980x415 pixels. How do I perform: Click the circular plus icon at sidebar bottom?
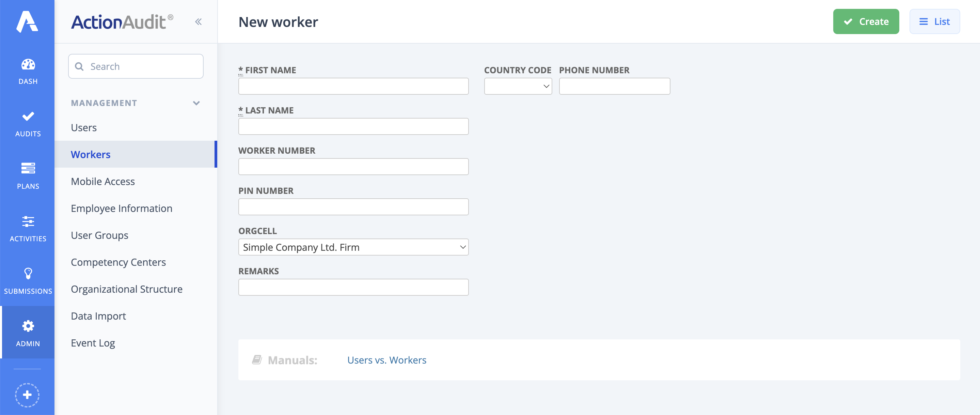pyautogui.click(x=27, y=395)
